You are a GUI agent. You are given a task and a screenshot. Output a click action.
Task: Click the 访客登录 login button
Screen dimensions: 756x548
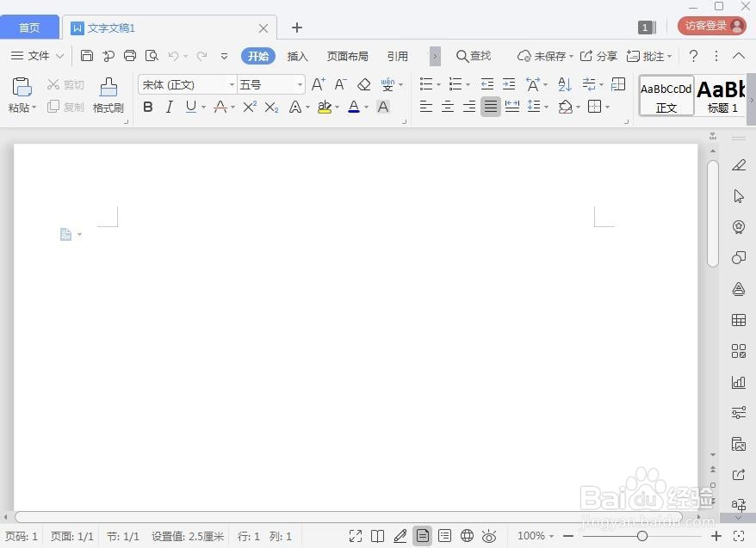click(710, 25)
